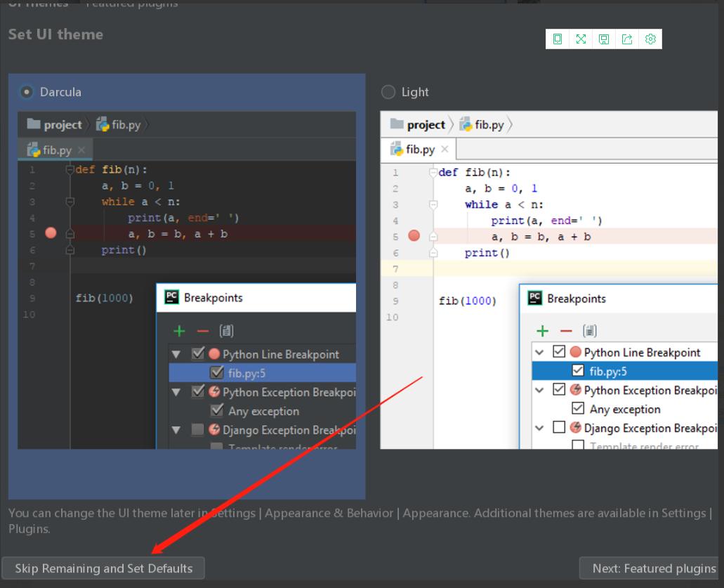Click red breakpoint dot in Darcula preview

tap(51, 233)
